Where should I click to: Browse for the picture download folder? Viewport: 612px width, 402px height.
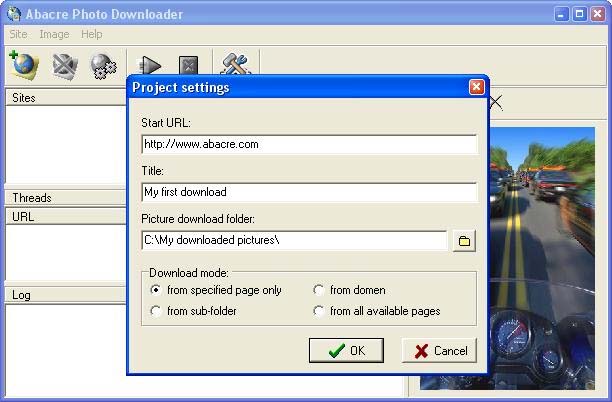pos(463,240)
